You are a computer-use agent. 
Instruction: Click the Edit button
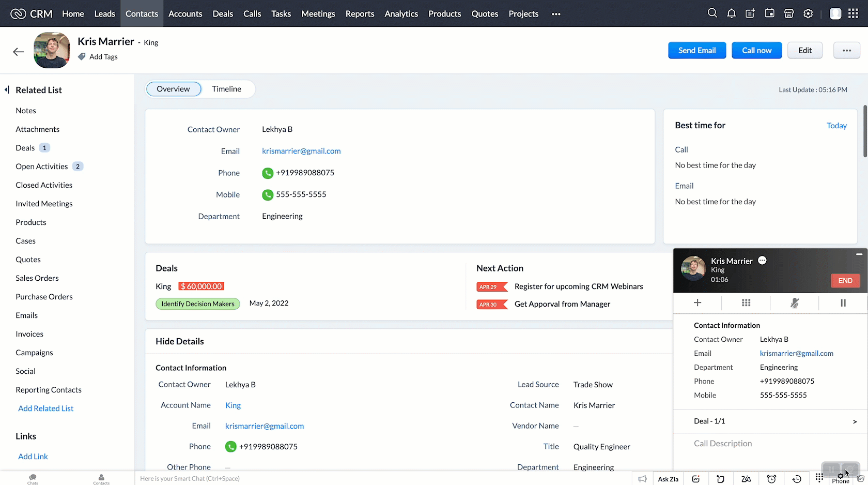point(805,50)
